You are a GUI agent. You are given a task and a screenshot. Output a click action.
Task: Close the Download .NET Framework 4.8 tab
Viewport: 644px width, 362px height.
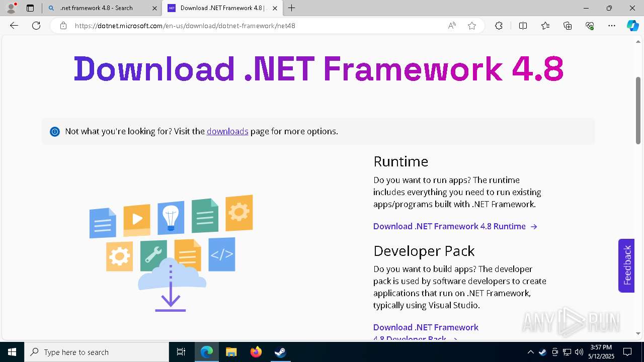click(x=275, y=8)
